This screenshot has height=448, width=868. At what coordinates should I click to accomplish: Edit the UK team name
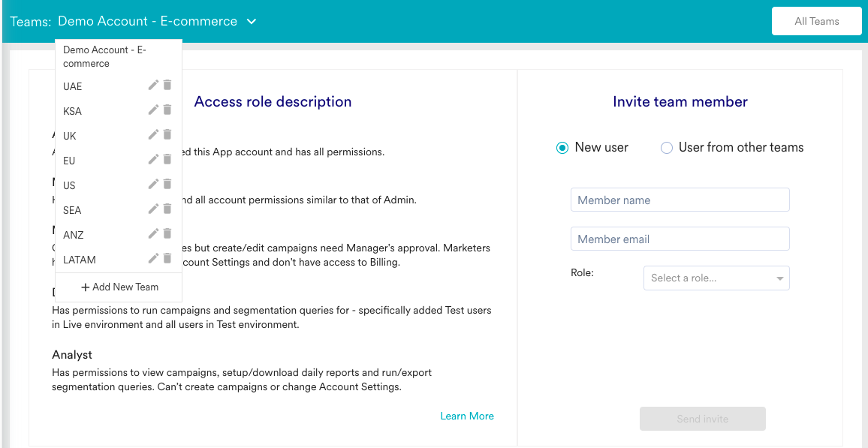coord(153,134)
